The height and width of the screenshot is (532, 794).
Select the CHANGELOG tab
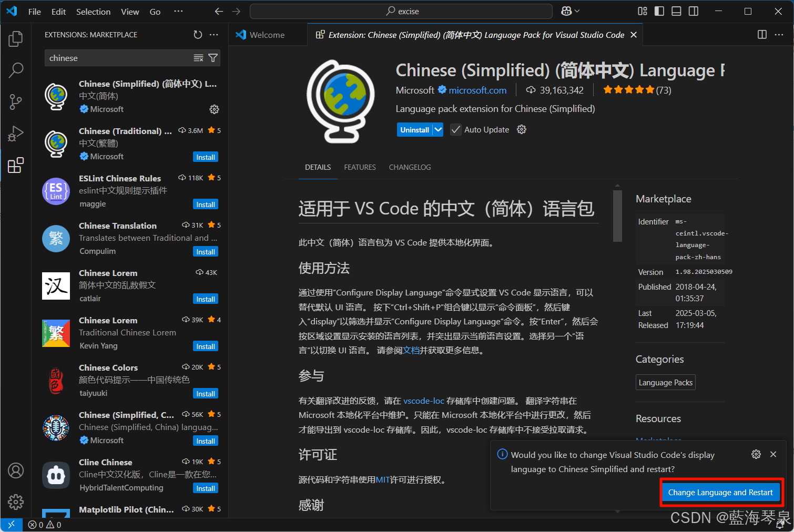pos(410,167)
